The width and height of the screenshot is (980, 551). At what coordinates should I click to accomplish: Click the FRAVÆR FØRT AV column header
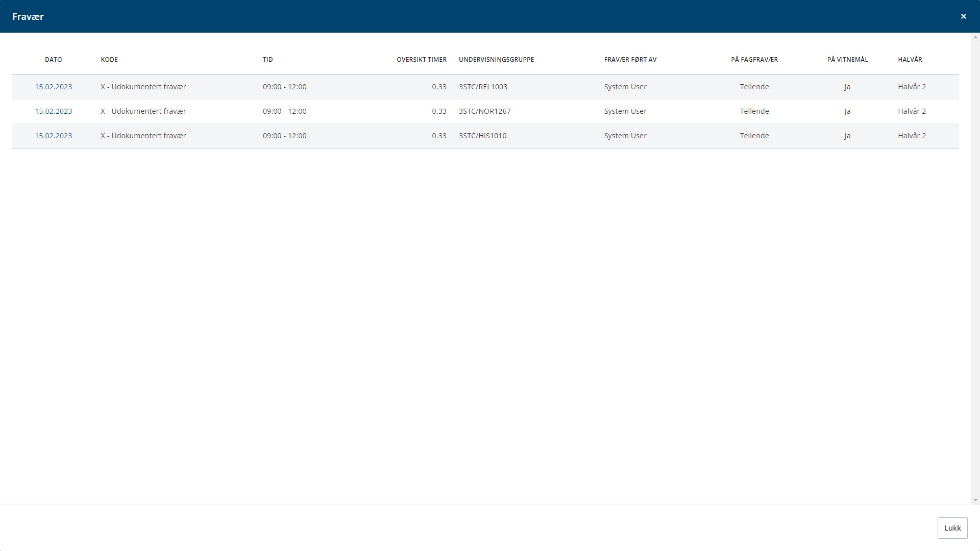[630, 60]
